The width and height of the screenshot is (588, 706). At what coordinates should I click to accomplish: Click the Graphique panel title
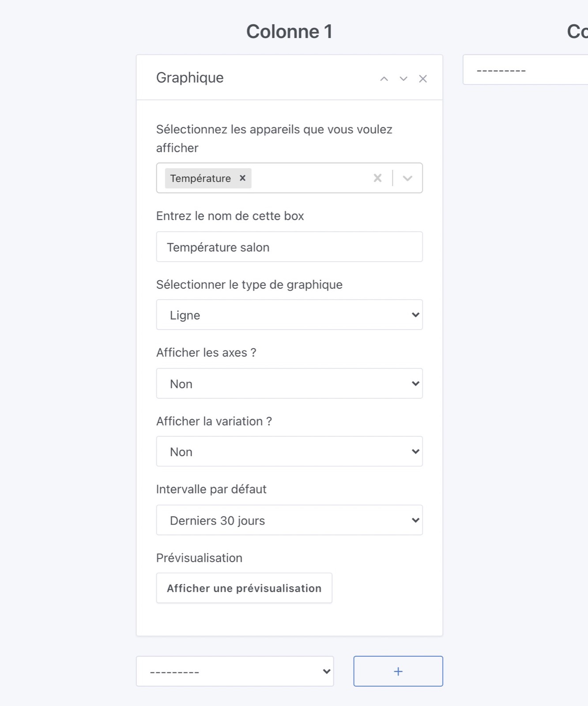(x=190, y=78)
